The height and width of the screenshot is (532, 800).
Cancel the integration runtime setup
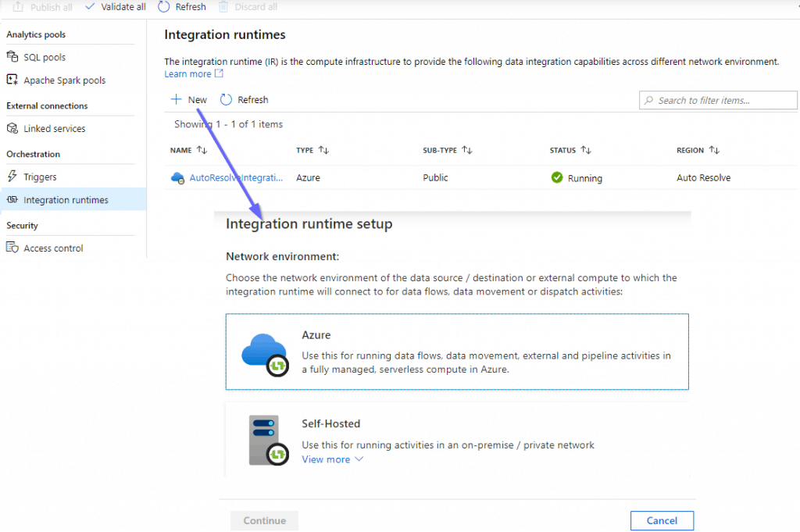click(x=662, y=520)
